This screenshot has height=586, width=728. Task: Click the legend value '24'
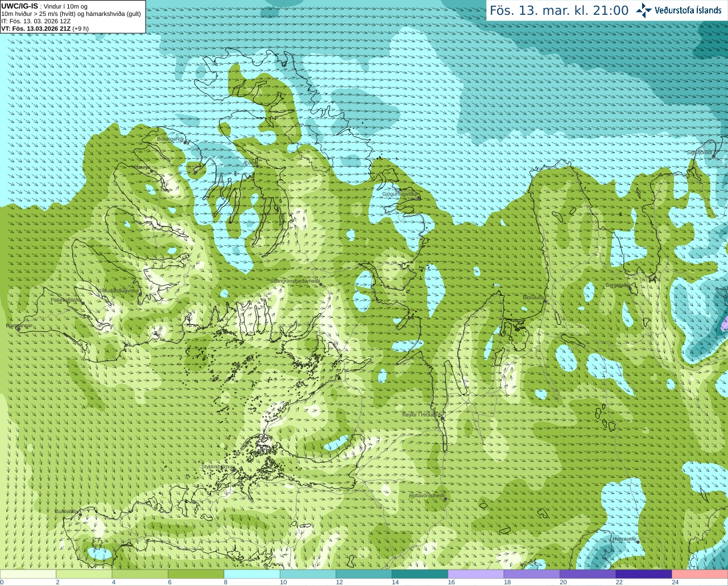(675, 582)
